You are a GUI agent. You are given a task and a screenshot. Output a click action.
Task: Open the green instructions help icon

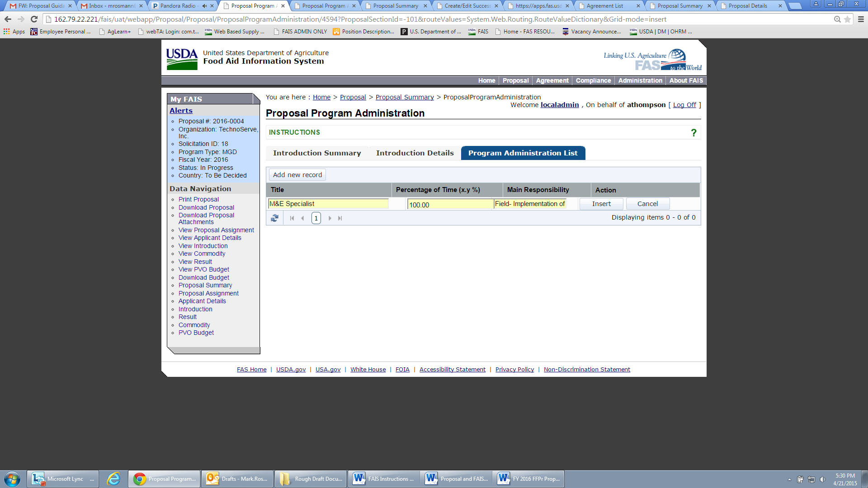click(693, 132)
